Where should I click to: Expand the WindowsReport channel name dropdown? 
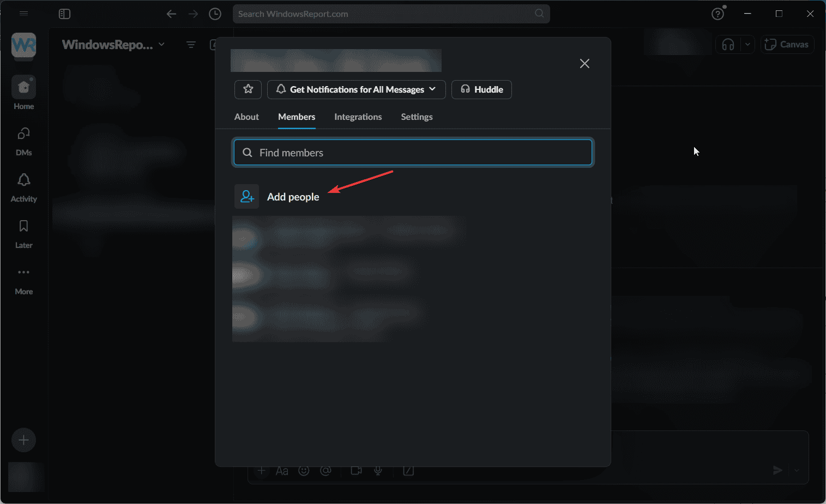(x=161, y=44)
